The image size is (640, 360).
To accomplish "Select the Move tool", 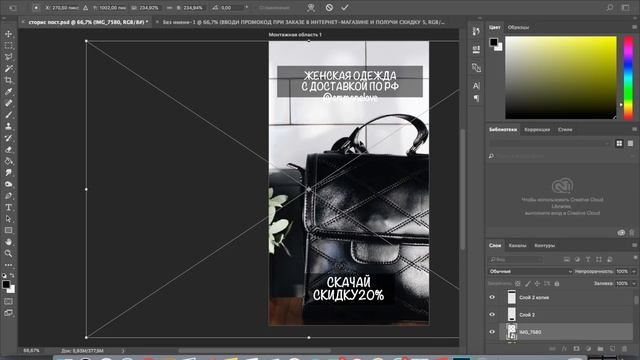I will click(9, 34).
